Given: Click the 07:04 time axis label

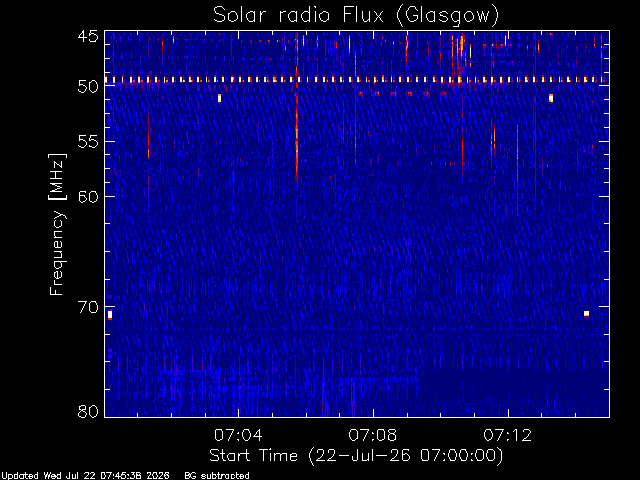Looking at the screenshot, I should [238, 435].
